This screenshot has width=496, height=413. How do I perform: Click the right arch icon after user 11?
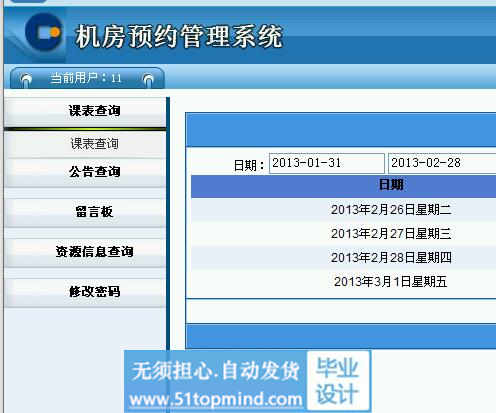pos(148,80)
